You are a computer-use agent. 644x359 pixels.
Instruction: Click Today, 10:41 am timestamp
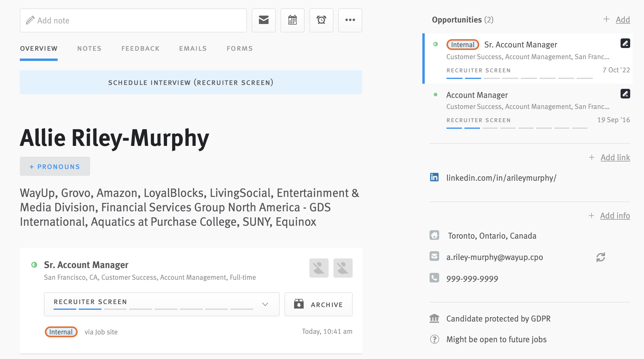pos(327,331)
